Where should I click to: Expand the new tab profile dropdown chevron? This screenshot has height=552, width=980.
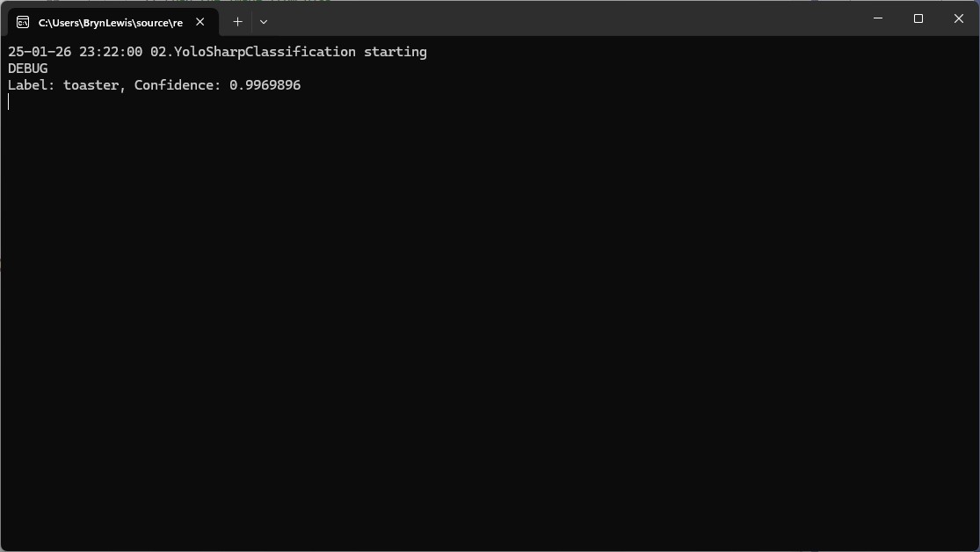click(x=264, y=21)
